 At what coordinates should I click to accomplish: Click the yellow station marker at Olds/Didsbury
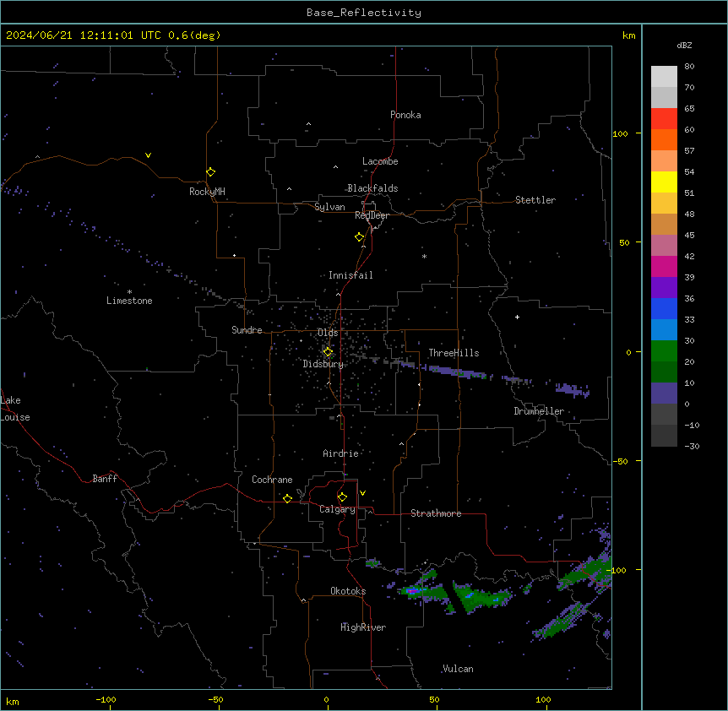coord(328,352)
